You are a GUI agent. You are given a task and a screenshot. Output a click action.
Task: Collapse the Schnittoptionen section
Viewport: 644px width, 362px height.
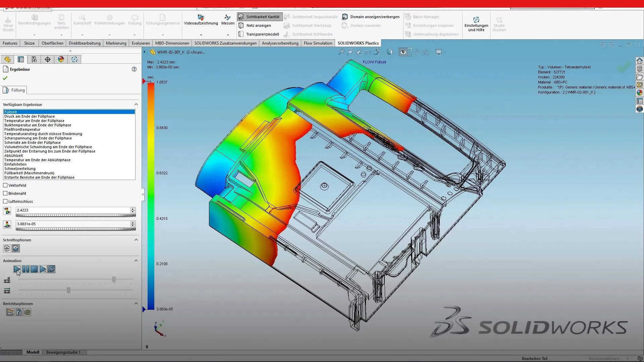(136, 240)
